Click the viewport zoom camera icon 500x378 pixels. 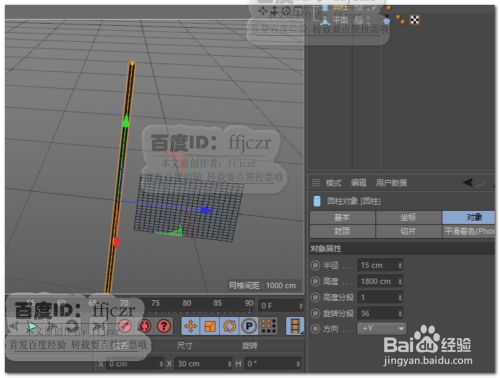click(x=274, y=12)
